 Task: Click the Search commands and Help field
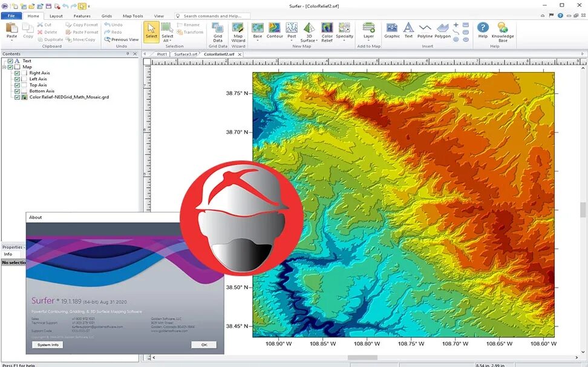(212, 16)
